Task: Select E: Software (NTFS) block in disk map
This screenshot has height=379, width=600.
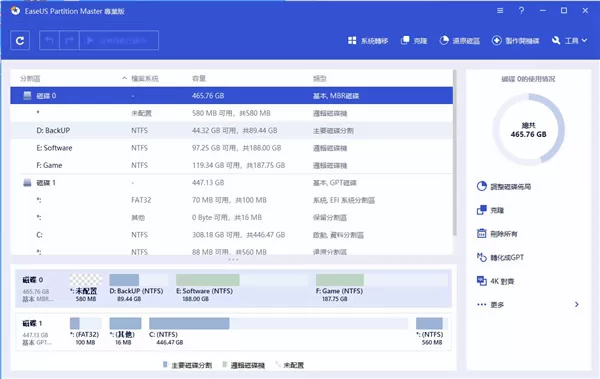Action: (241, 288)
